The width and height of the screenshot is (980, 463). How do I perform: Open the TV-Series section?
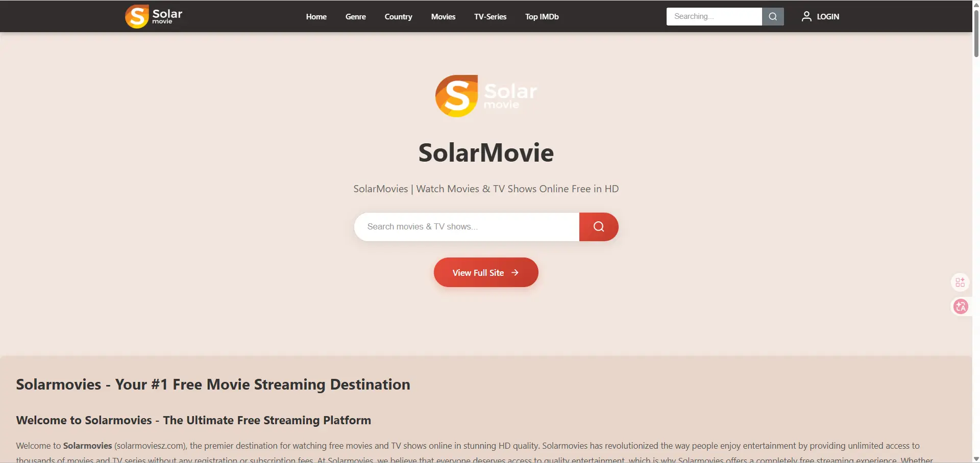[x=490, y=16]
